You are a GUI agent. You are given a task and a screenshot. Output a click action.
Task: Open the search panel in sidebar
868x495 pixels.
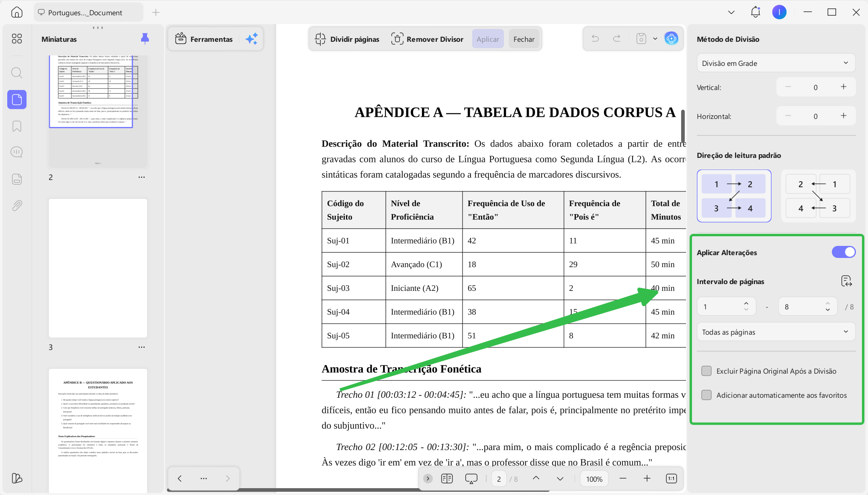click(16, 73)
